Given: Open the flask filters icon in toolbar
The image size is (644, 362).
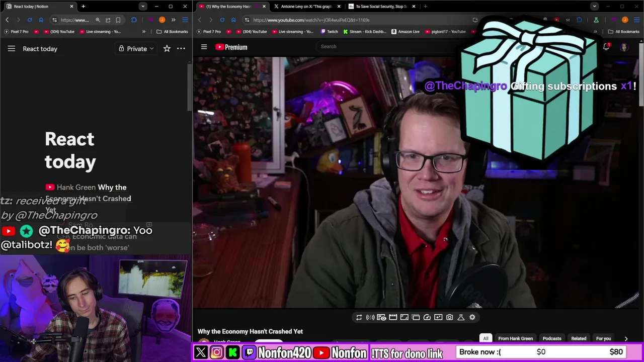Looking at the screenshot, I should (x=461, y=317).
